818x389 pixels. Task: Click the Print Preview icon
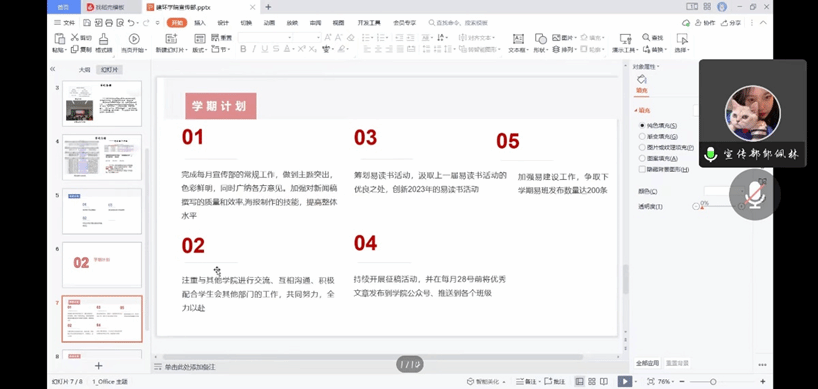(121, 22)
